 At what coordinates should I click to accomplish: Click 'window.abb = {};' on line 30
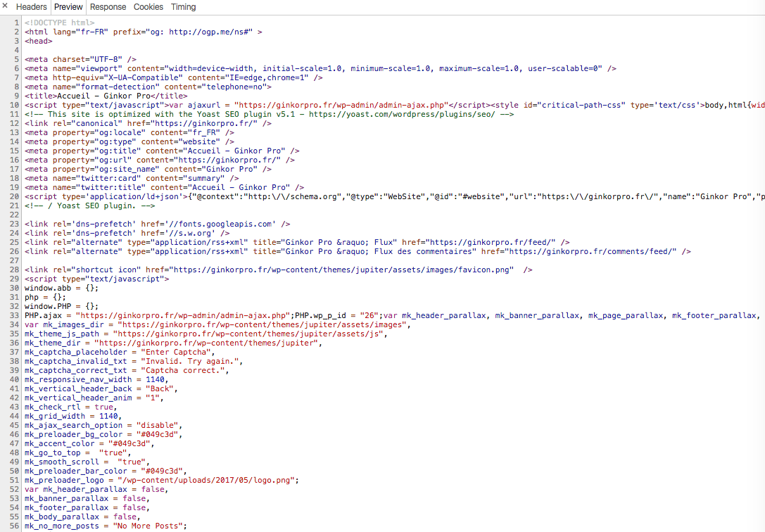[61, 289]
